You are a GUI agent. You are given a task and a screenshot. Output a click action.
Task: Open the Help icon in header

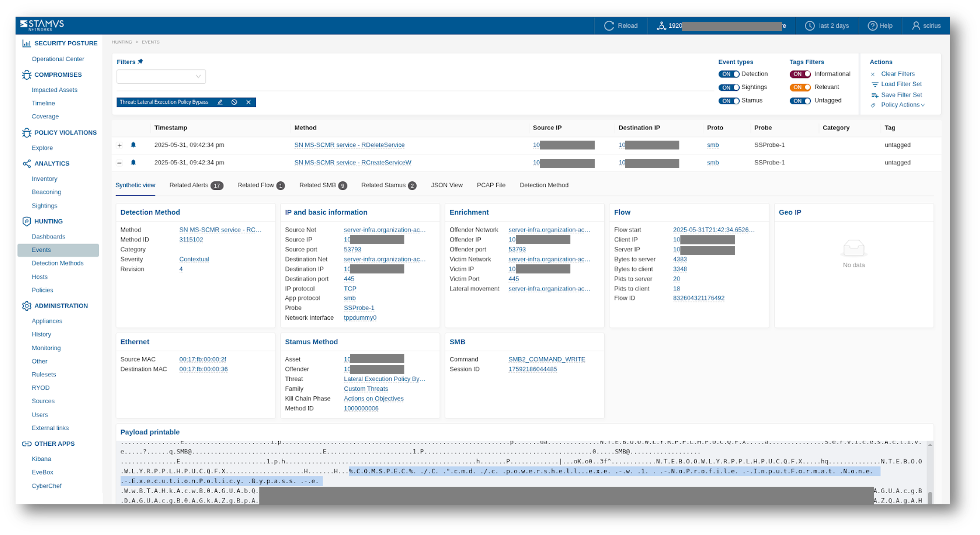click(x=872, y=25)
